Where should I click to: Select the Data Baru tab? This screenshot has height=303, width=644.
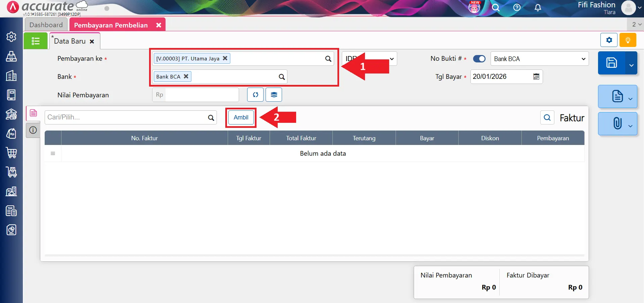point(70,41)
